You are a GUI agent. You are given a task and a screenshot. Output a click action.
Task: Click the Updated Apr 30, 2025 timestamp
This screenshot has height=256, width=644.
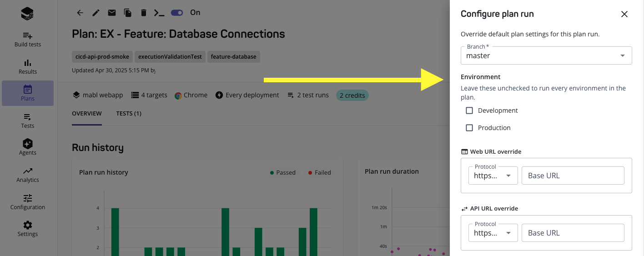pyautogui.click(x=114, y=70)
